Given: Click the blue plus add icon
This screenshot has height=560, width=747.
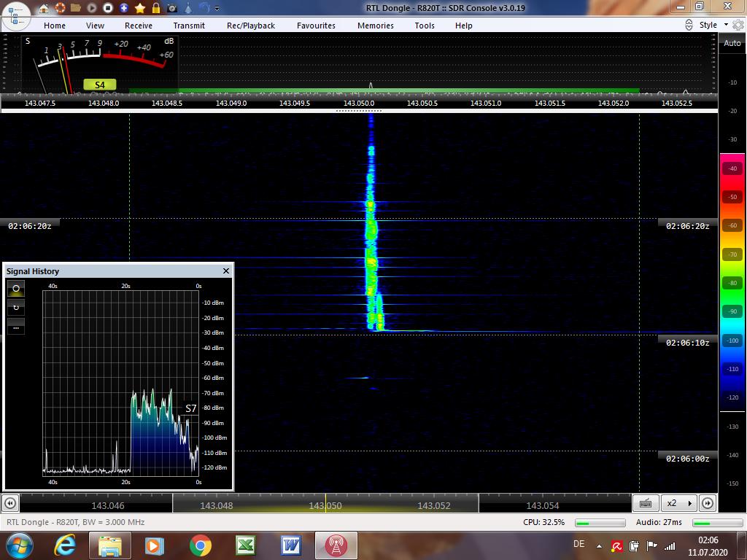Looking at the screenshot, I should coord(124,7).
